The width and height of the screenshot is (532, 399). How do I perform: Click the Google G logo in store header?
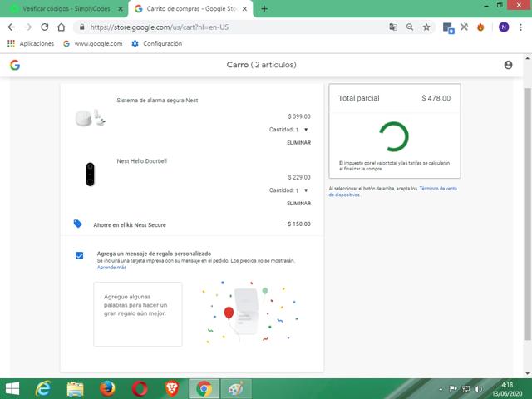pos(15,65)
